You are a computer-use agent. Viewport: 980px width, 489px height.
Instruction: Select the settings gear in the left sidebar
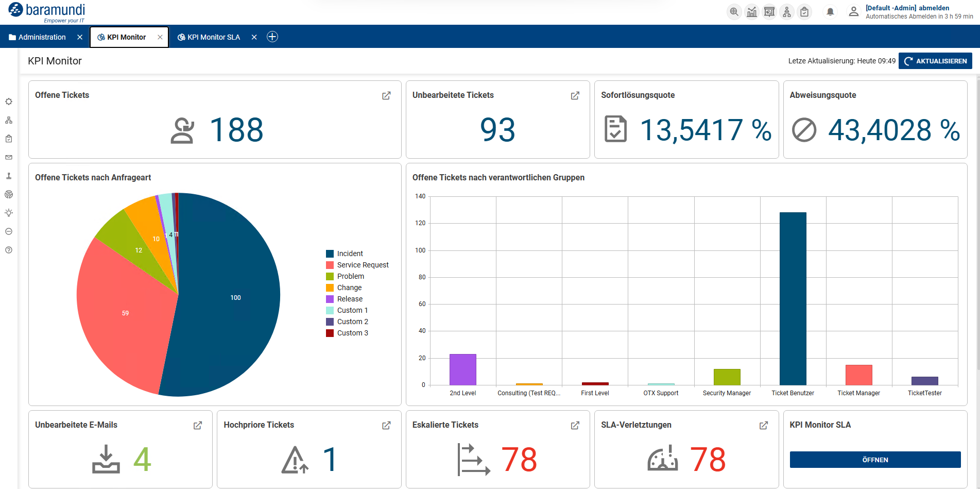(9, 102)
